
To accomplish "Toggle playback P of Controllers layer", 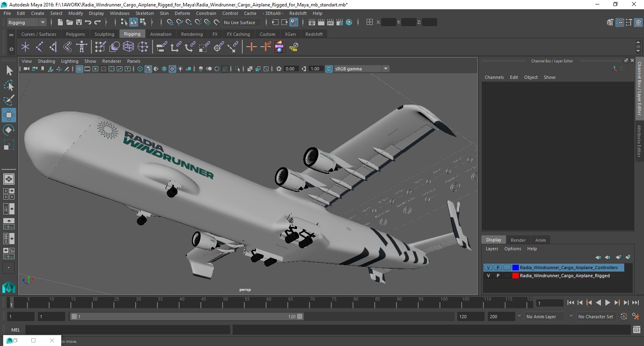I will click(498, 268).
